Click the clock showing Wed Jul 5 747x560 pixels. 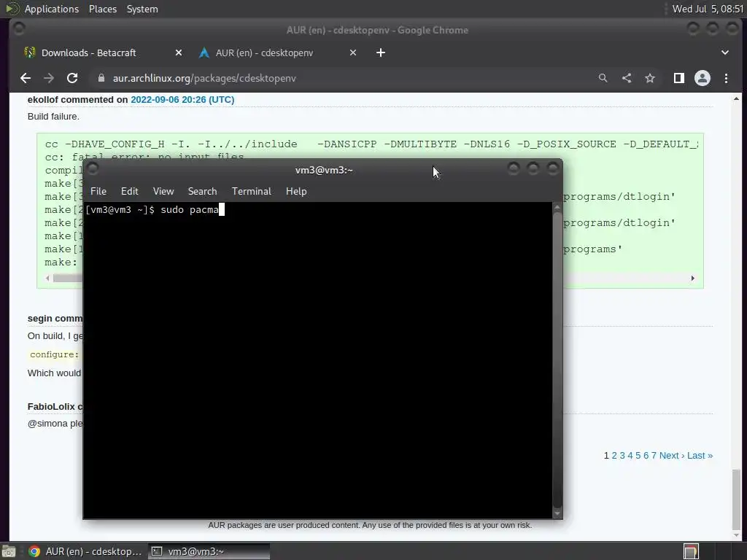[x=708, y=9]
